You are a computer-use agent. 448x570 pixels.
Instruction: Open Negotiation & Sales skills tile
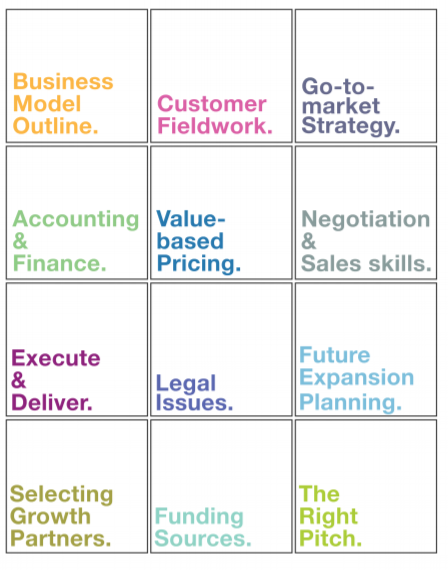[366, 213]
